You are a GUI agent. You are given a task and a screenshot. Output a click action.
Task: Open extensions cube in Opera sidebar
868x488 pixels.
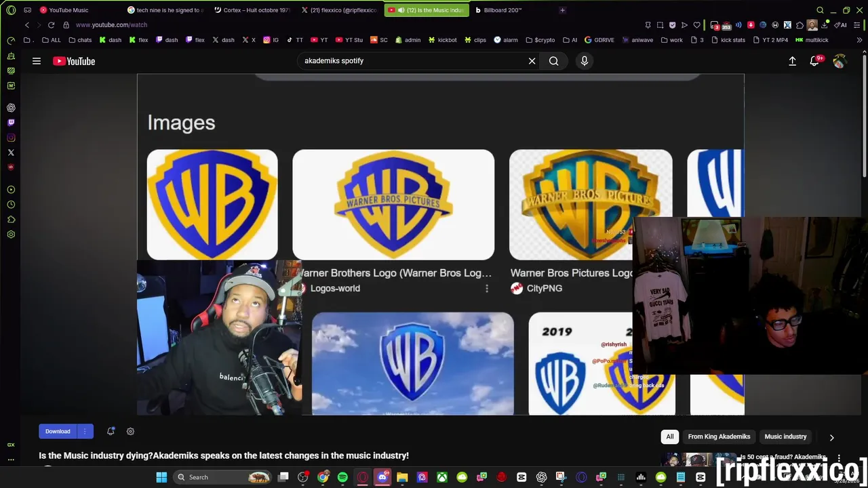coord(11,220)
